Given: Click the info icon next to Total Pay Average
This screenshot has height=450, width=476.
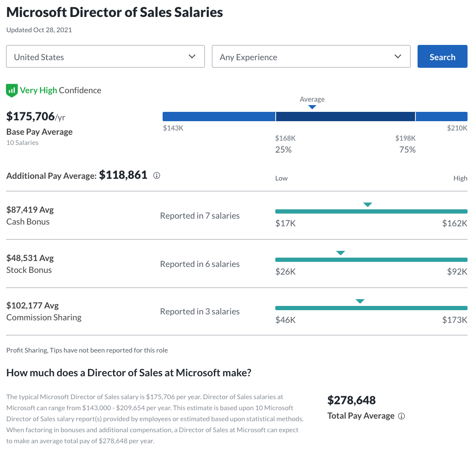Looking at the screenshot, I should [401, 416].
